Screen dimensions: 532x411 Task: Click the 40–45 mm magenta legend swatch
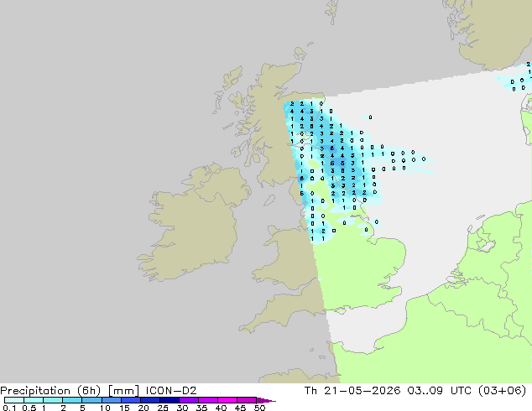click(227, 400)
